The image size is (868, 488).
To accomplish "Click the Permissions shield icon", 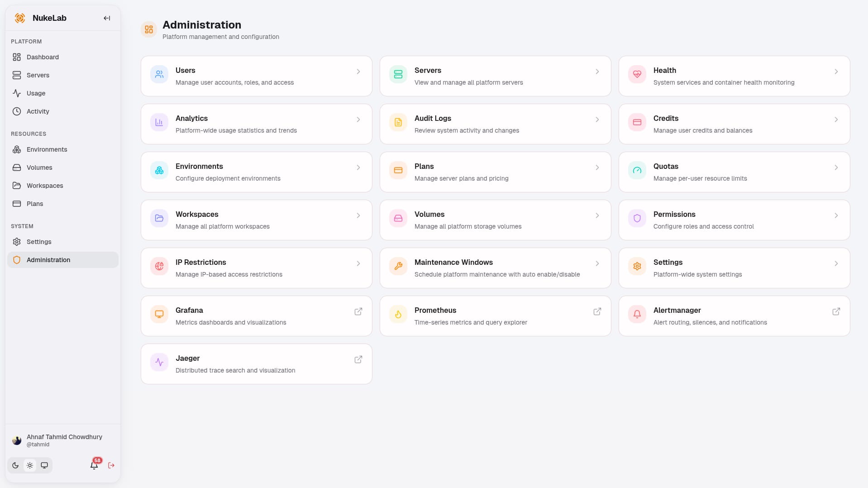I will 637,218.
